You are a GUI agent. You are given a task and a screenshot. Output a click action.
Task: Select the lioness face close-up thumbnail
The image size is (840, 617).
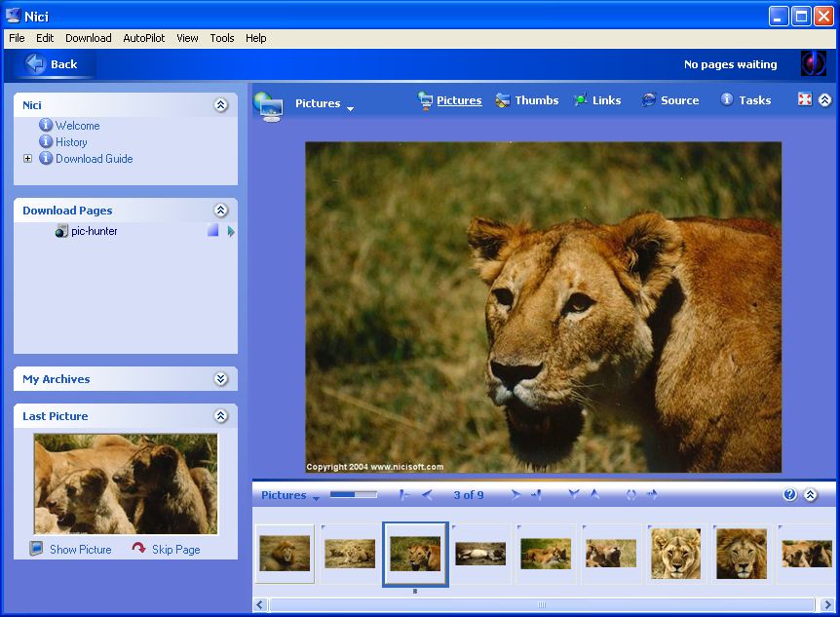coord(676,554)
